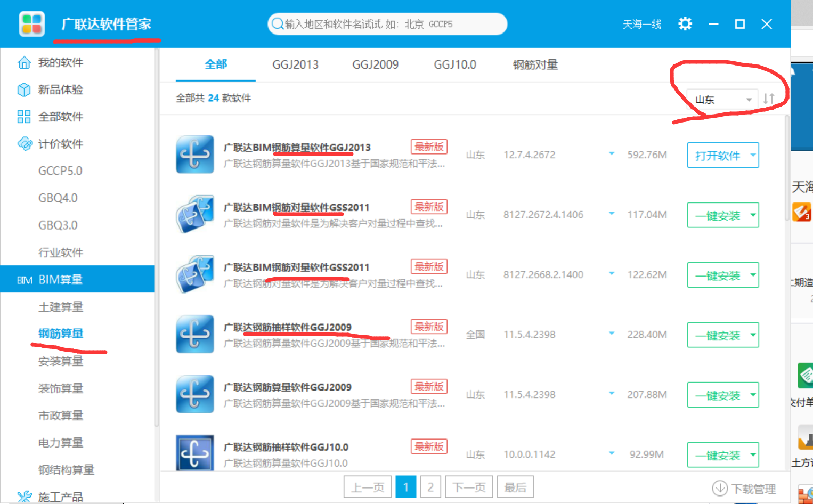Expand version dropdown for 12.7.4.2672
813x504 pixels.
click(x=612, y=154)
